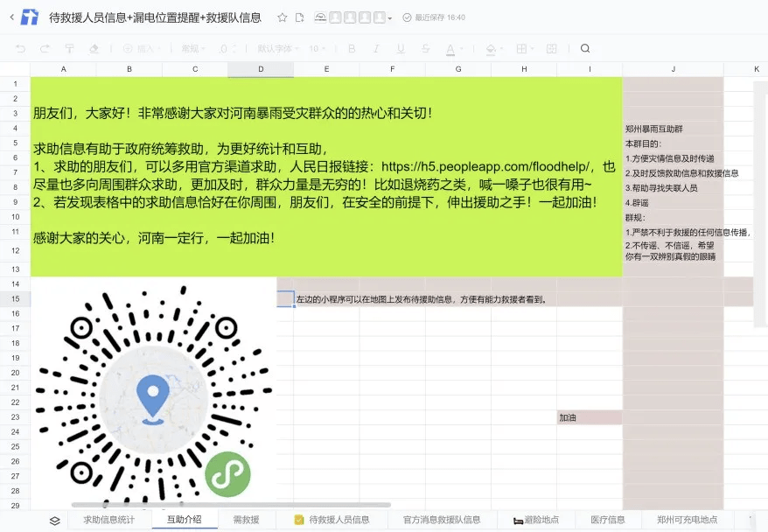Toggle underline formatting

point(401,48)
